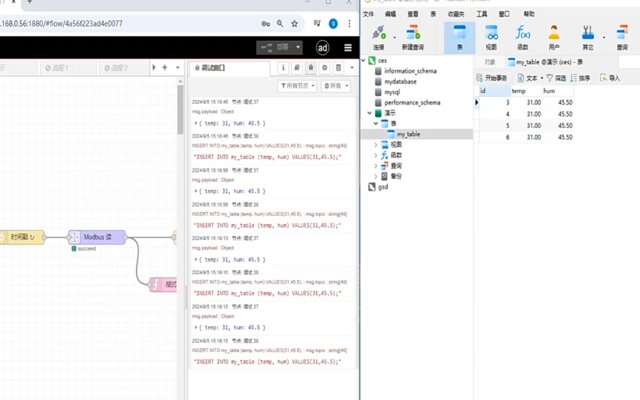Screen dimensions: 640x400
Task: Expand the 视图 tree node under 演示
Action: pos(376,144)
